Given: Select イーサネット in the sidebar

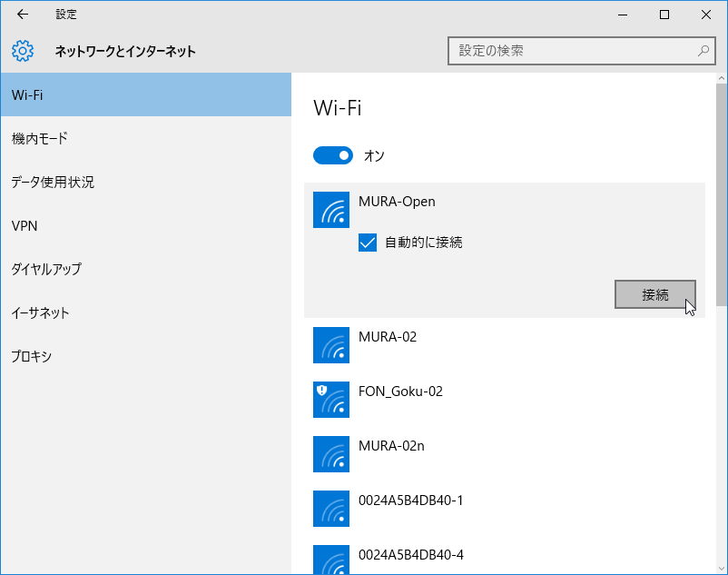Looking at the screenshot, I should [146, 312].
